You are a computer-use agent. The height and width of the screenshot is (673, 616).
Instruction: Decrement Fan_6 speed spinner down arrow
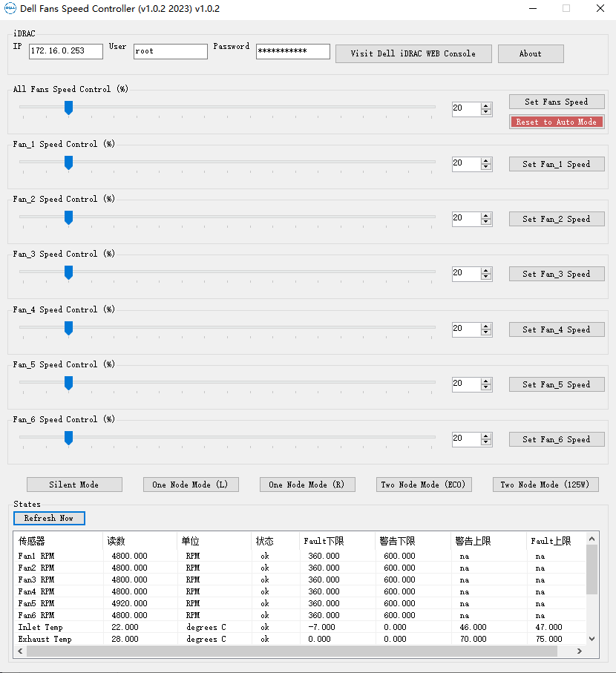[x=486, y=442]
